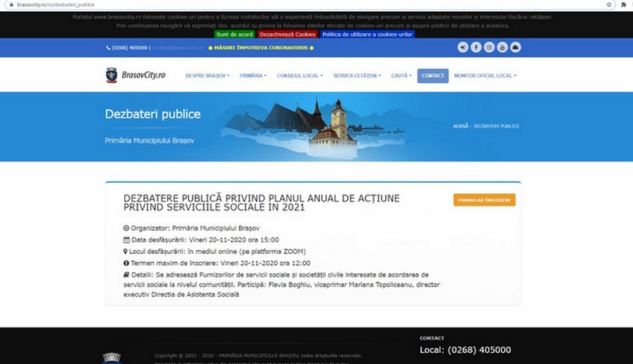Expand the Despre Brașov dropdown menu

pyautogui.click(x=207, y=76)
